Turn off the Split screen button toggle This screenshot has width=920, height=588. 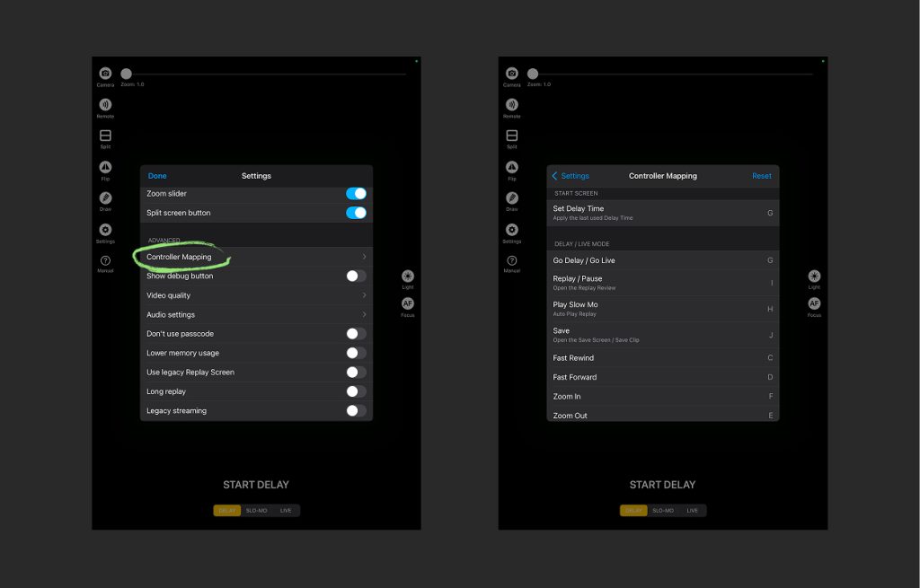(x=357, y=213)
